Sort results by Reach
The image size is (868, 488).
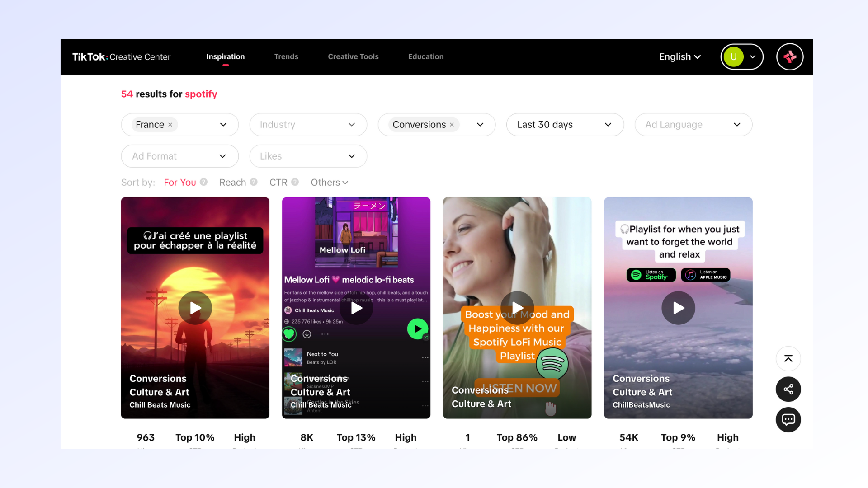point(233,183)
